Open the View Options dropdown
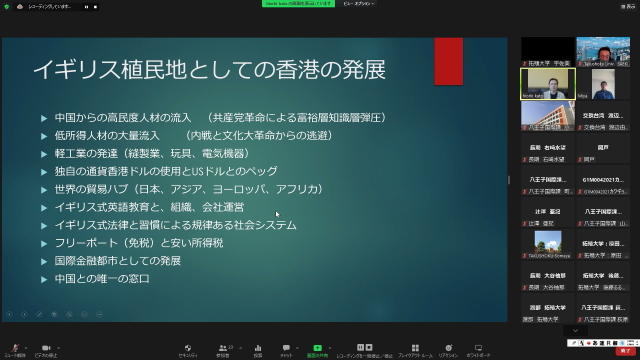 (359, 3)
